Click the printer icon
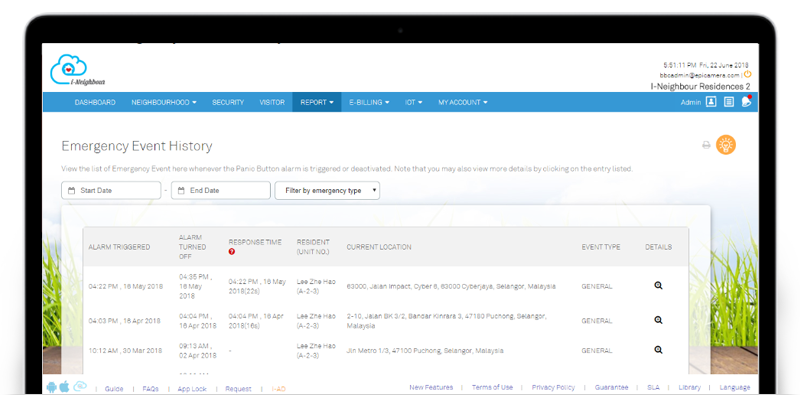The width and height of the screenshot is (800, 395). point(706,145)
